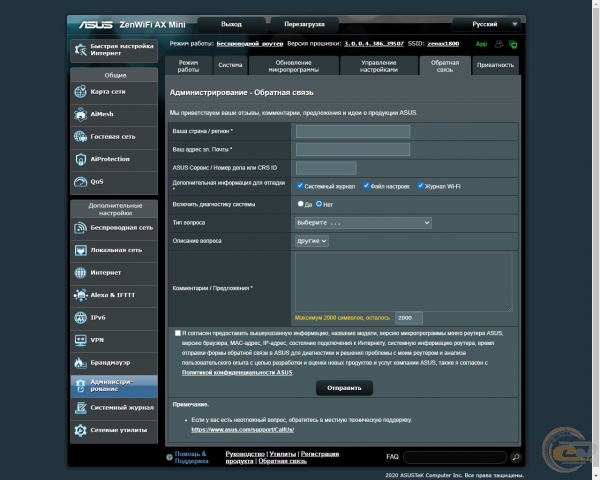Click the Отправить button
Image resolution: width=600 pixels, height=480 pixels.
pos(344,388)
